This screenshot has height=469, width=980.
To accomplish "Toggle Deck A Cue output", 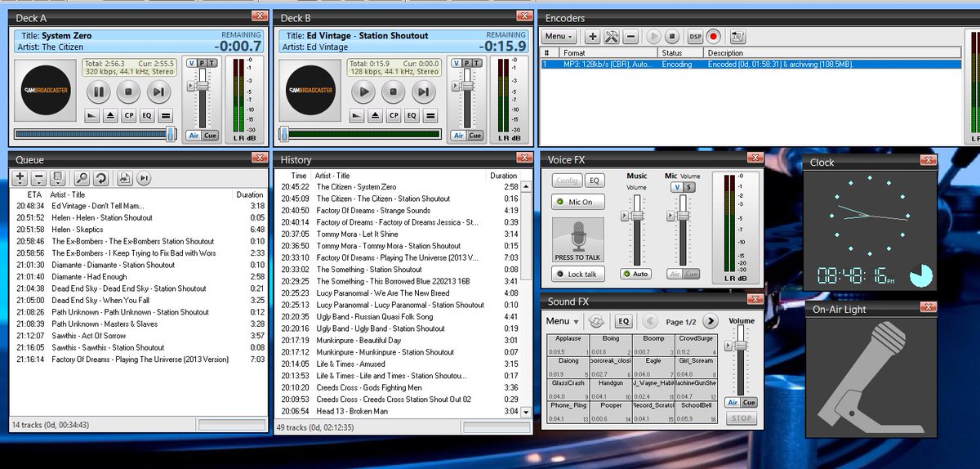I will point(211,136).
